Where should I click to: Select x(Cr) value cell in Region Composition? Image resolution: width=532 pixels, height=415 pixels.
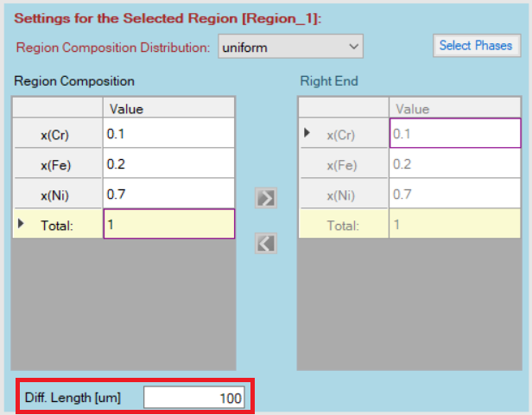(168, 134)
